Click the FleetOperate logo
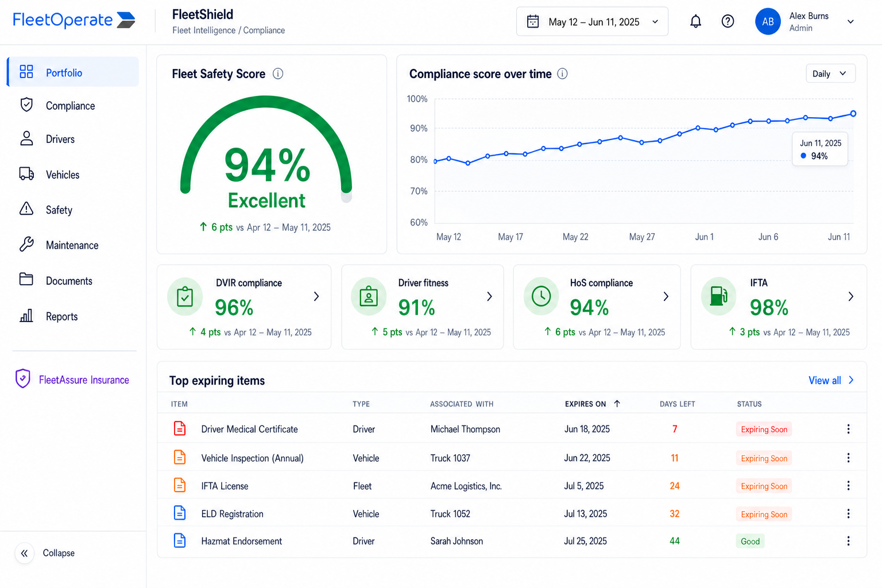Screen dimensions: 882x588 point(74,20)
